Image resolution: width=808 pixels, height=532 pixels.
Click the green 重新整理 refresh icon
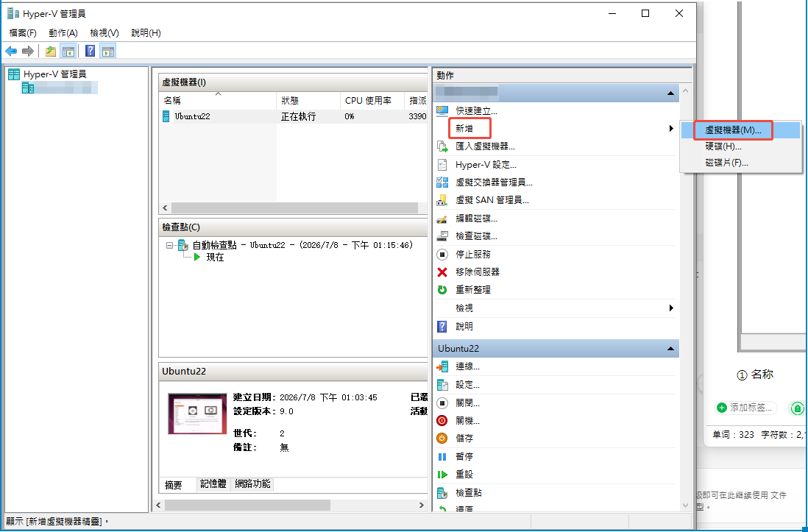pyautogui.click(x=442, y=290)
